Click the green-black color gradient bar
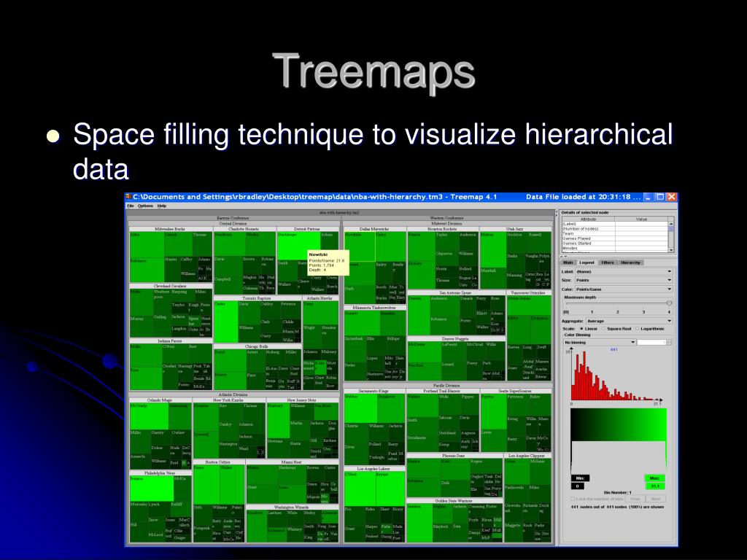Screen dimensions: 747x560 point(618,425)
